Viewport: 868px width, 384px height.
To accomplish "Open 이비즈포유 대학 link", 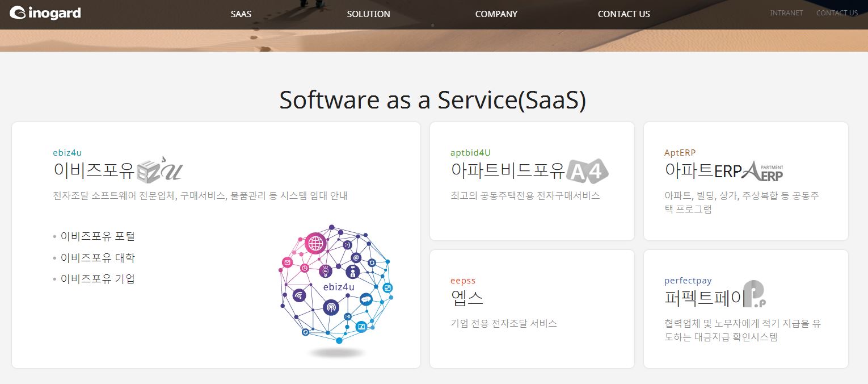I will 98,258.
